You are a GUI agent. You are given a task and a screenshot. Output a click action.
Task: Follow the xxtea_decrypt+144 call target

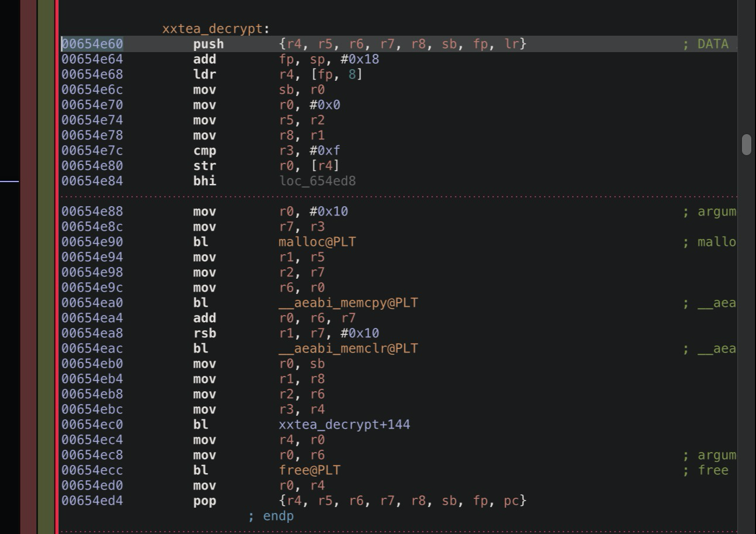tap(345, 425)
